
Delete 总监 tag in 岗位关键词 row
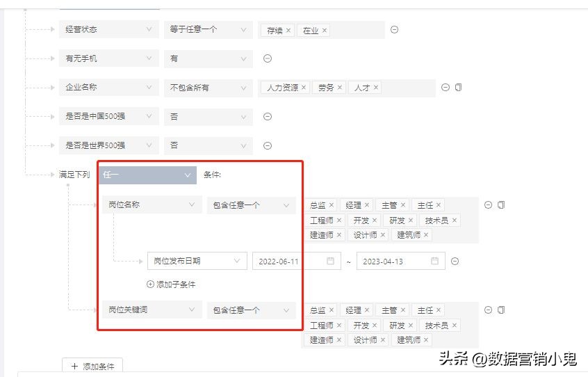[331, 310]
